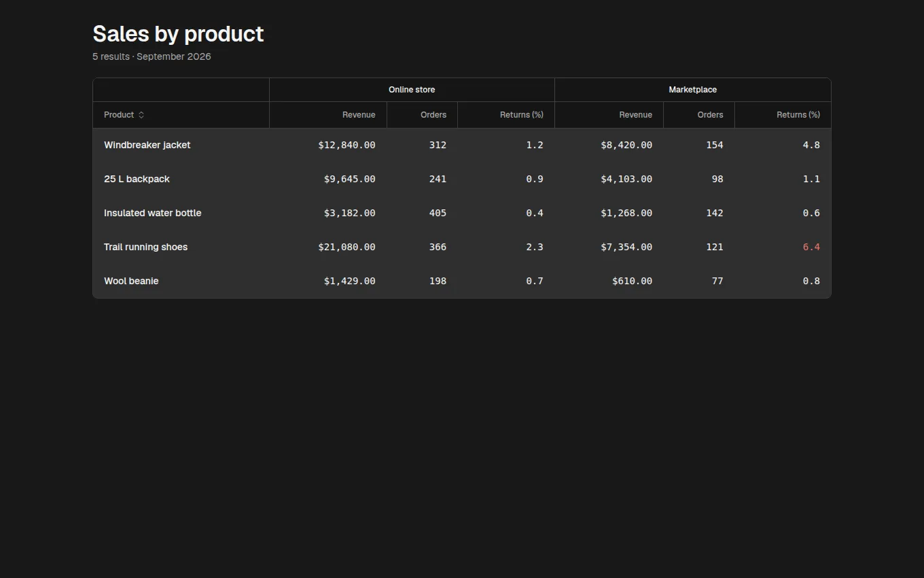Click the 25 L backpack row name
The width and height of the screenshot is (924, 578).
click(137, 179)
